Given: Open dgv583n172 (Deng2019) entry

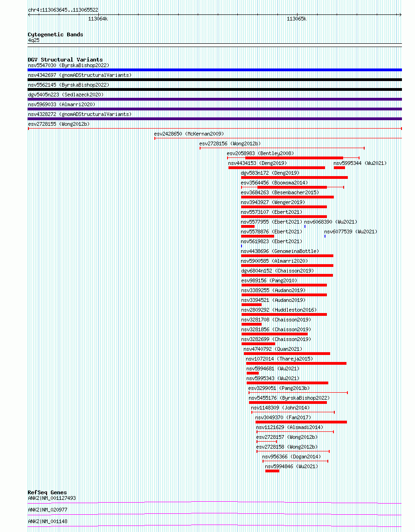Looking at the screenshot, I should (x=270, y=173).
